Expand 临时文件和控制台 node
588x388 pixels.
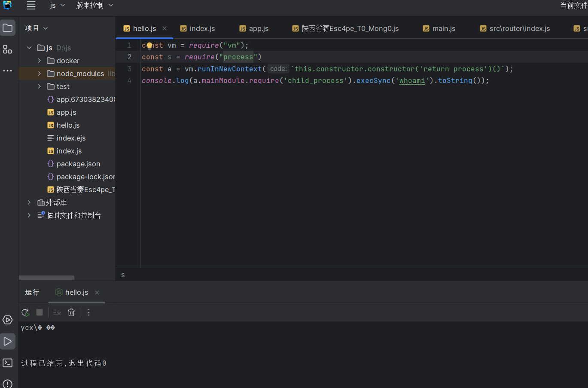point(29,215)
